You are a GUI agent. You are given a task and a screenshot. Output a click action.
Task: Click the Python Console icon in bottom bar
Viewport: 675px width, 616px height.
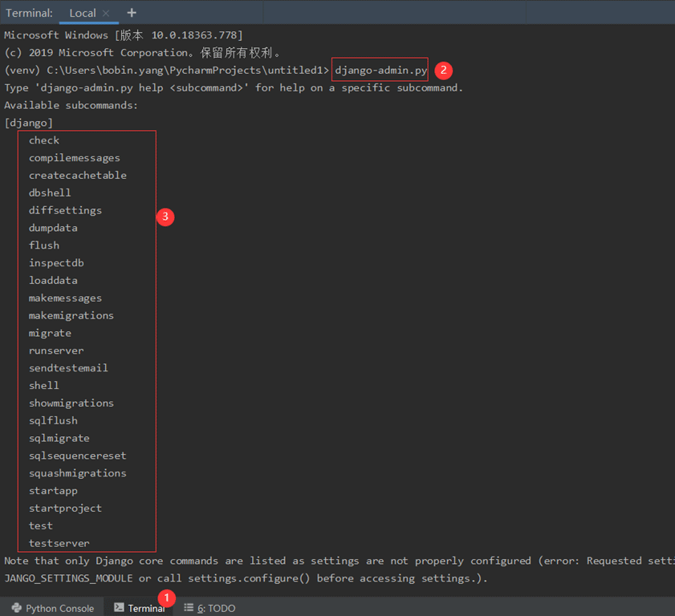(x=17, y=608)
